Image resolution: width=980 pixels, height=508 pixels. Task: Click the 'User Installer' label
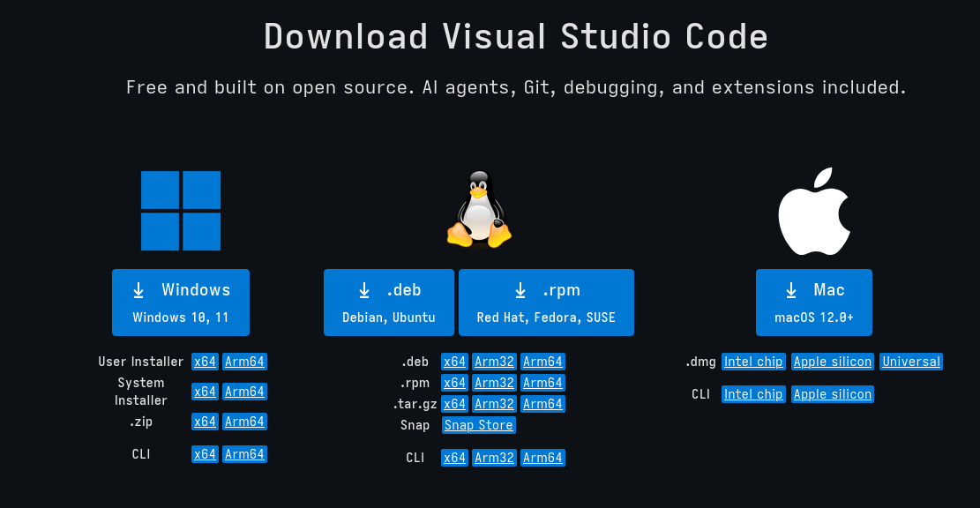140,362
